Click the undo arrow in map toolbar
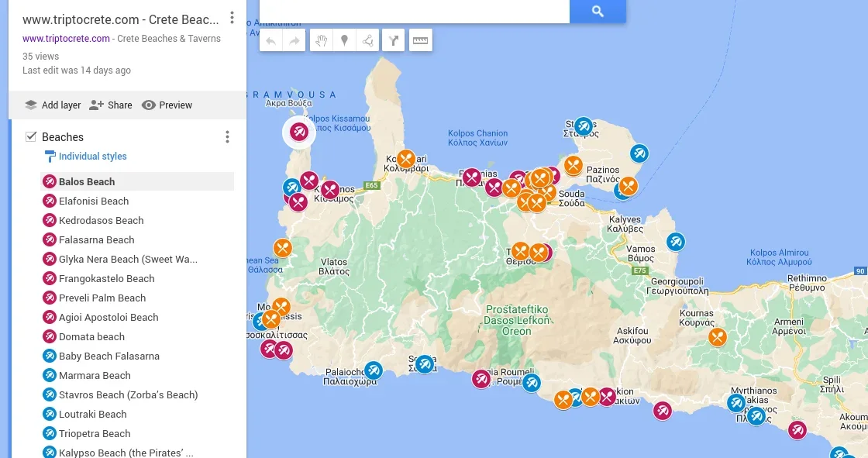This screenshot has height=458, width=868. 270,40
